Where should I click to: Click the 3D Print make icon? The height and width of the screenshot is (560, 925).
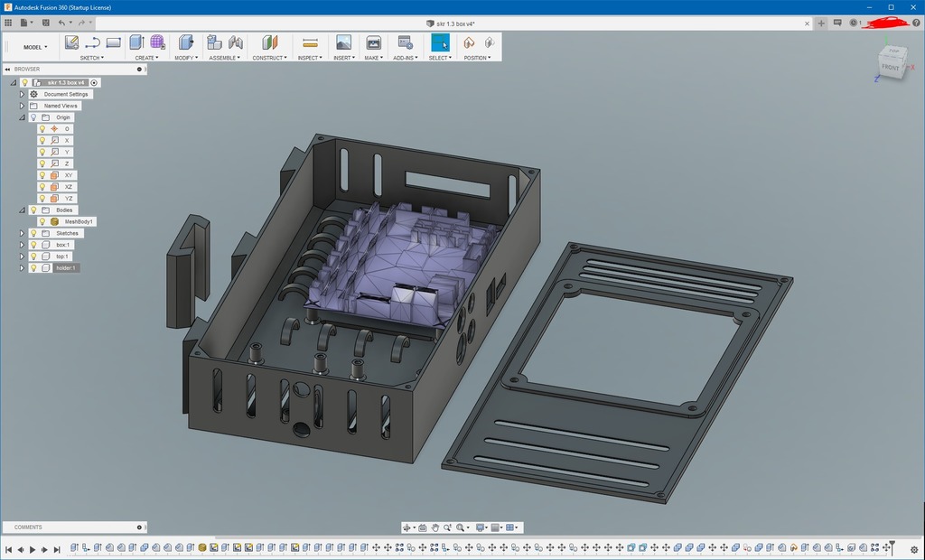tap(373, 42)
